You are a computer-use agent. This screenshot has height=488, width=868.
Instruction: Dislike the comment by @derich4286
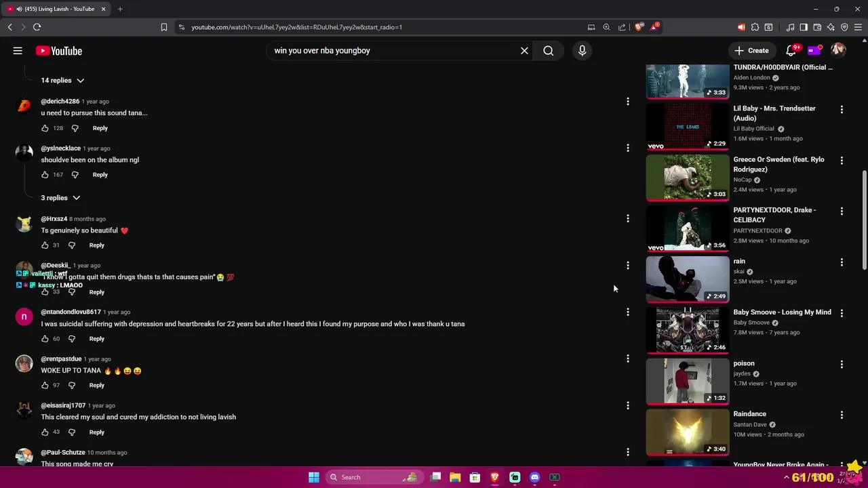[75, 128]
